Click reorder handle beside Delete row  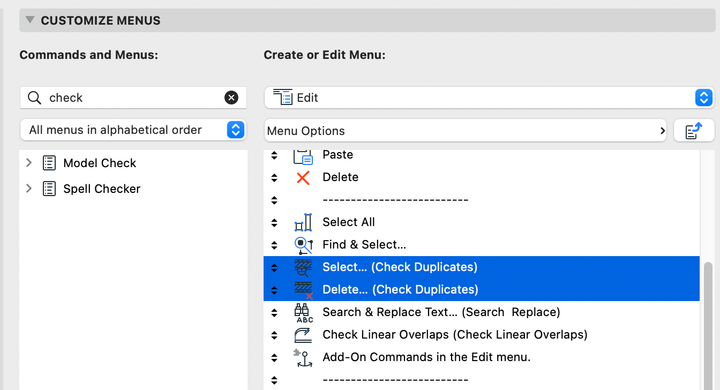tap(274, 178)
